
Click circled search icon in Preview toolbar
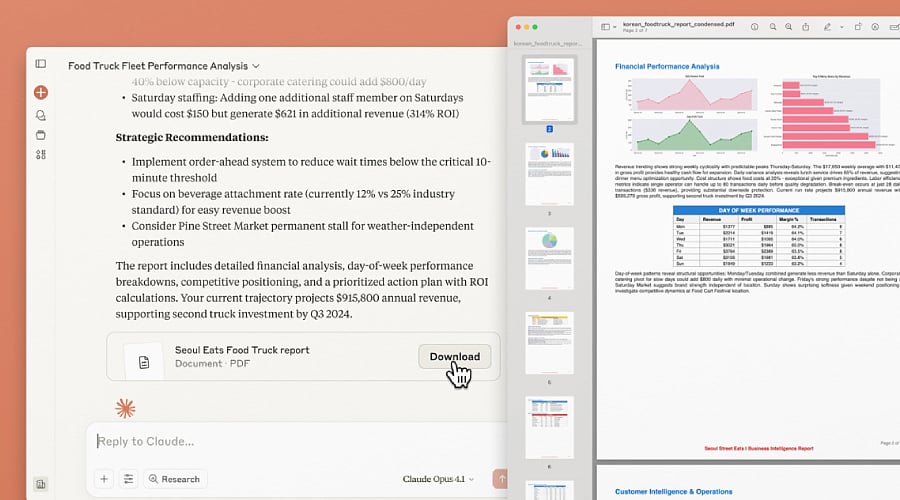(x=875, y=27)
